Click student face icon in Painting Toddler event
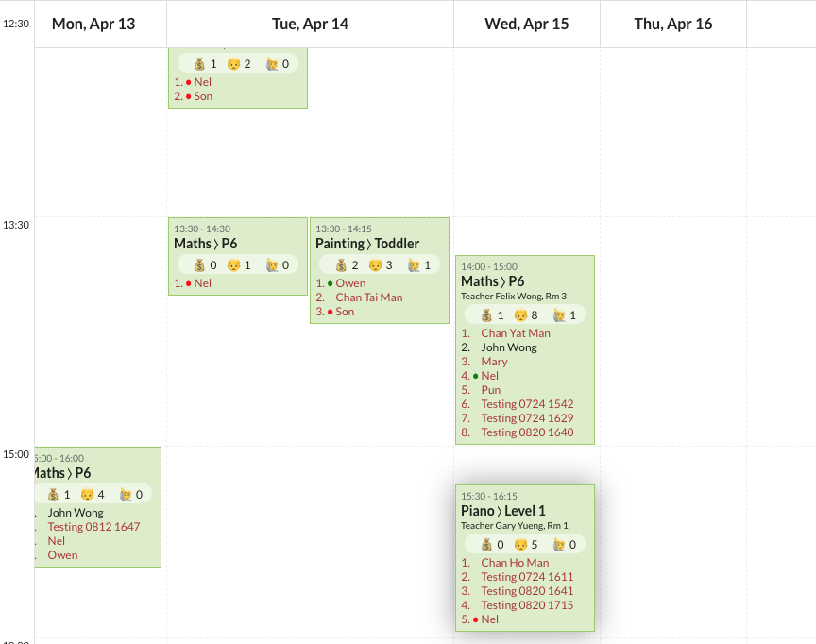Screen dimensions: 816x644 click(374, 265)
